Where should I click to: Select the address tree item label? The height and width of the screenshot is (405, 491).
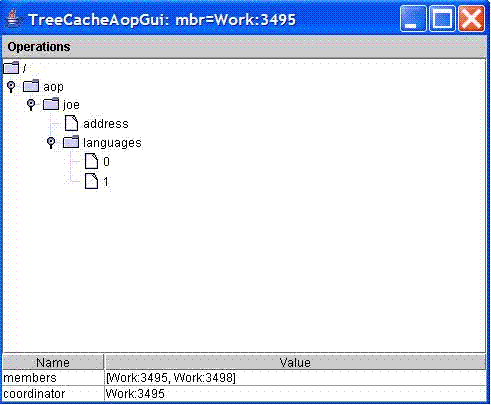(106, 124)
